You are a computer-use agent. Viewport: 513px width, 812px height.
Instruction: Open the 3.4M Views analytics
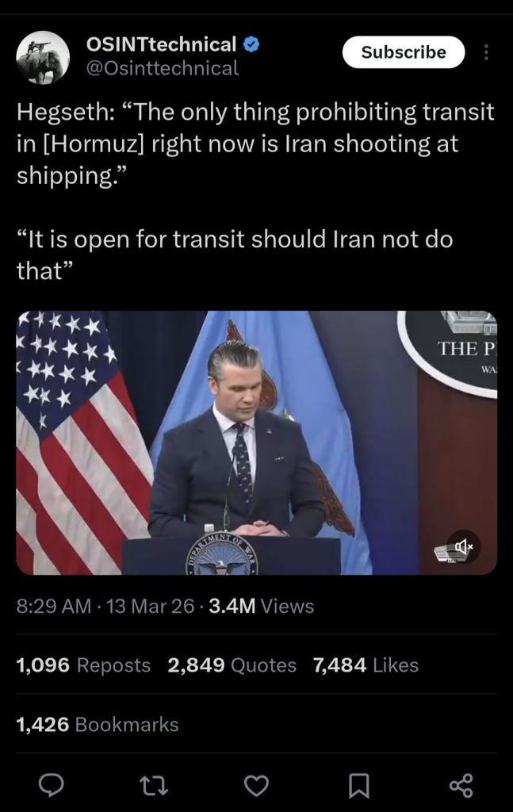[x=262, y=606]
